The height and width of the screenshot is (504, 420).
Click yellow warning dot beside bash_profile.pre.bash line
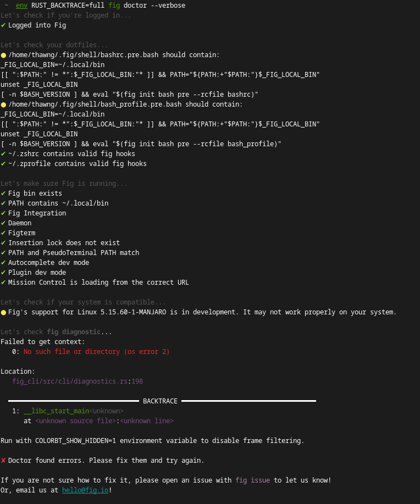point(3,104)
